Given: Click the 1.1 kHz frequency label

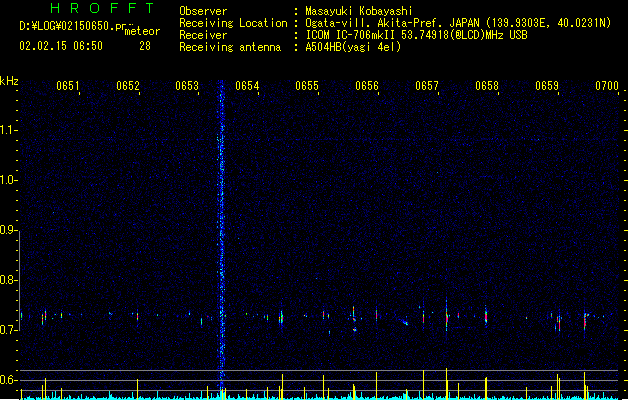Looking at the screenshot, I should [8, 130].
